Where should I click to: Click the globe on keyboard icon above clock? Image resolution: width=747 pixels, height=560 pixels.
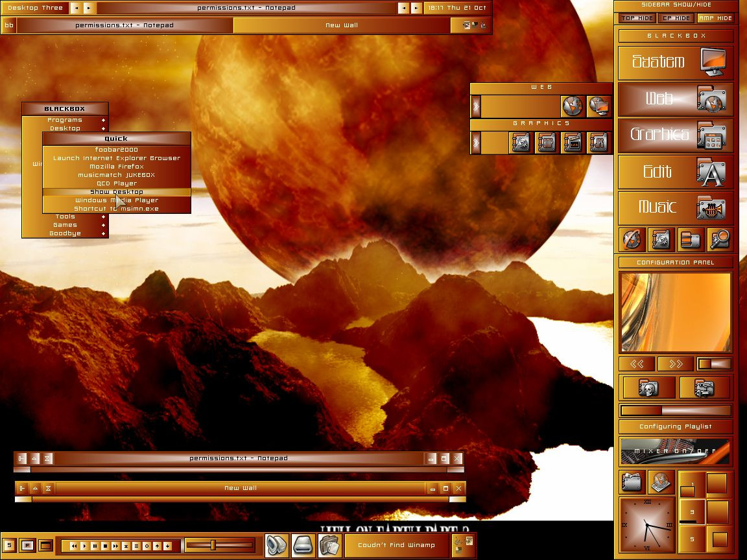pyautogui.click(x=661, y=482)
